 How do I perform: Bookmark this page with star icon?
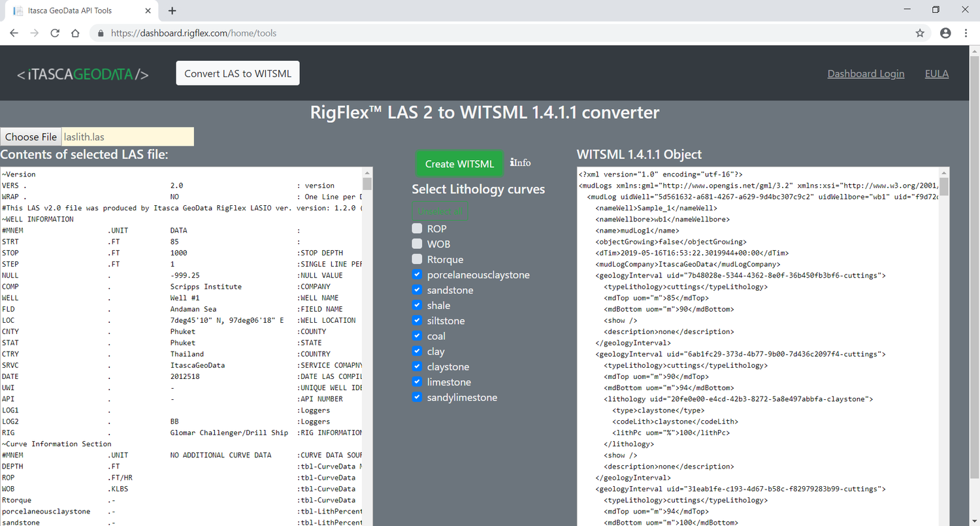tap(920, 33)
